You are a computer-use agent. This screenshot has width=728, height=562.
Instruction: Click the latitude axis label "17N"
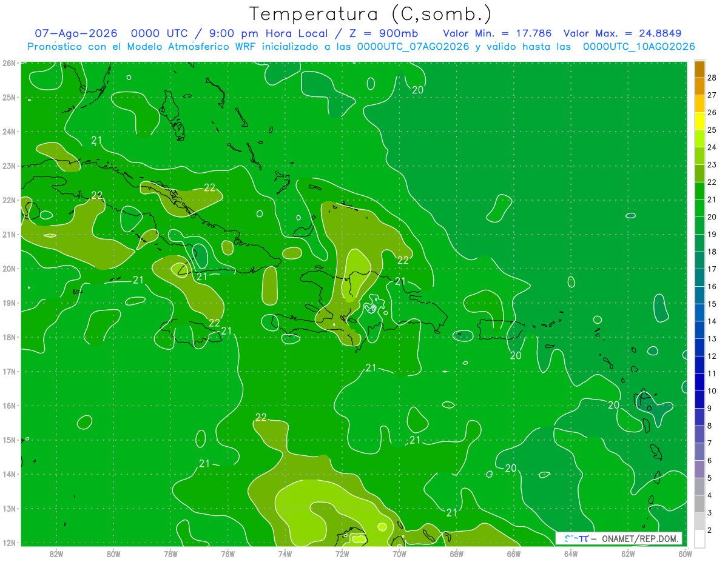[x=9, y=372]
